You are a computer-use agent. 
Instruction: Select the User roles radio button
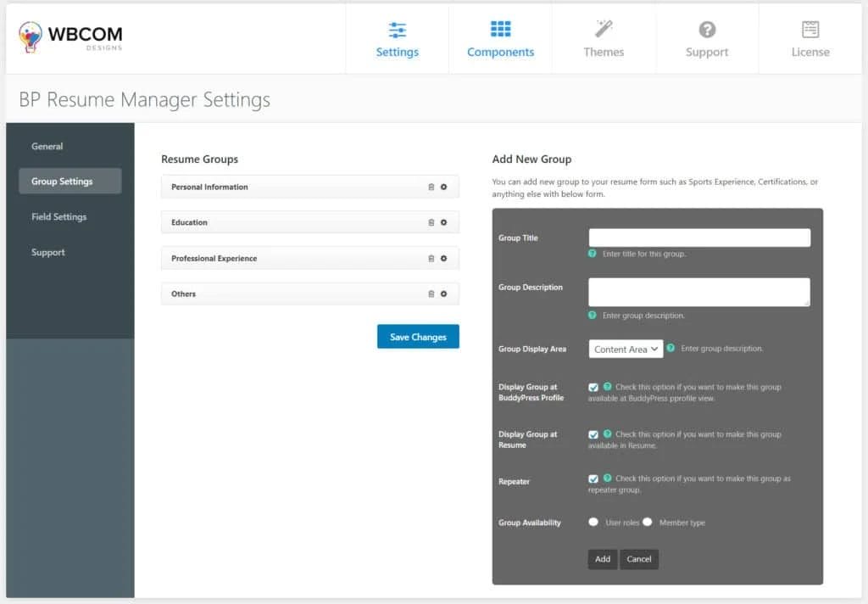(x=593, y=523)
